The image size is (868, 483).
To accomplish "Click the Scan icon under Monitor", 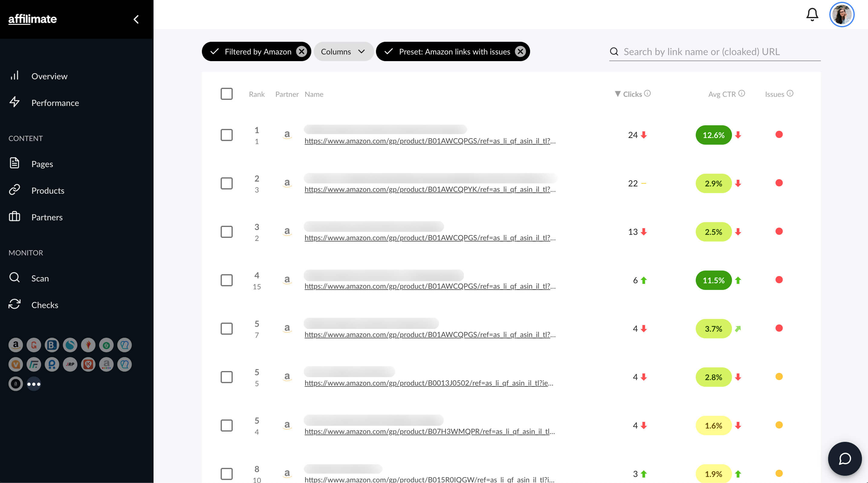I will [x=15, y=278].
